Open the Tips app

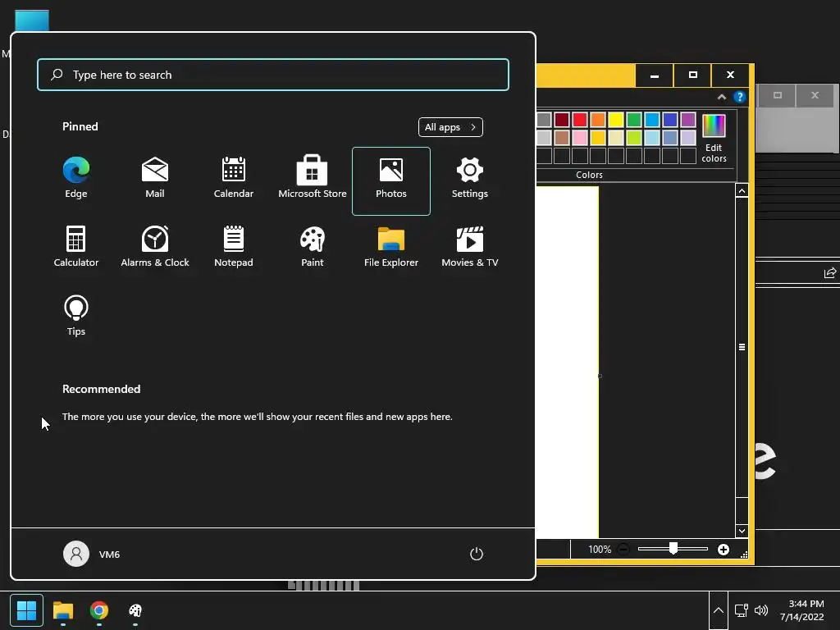[76, 316]
